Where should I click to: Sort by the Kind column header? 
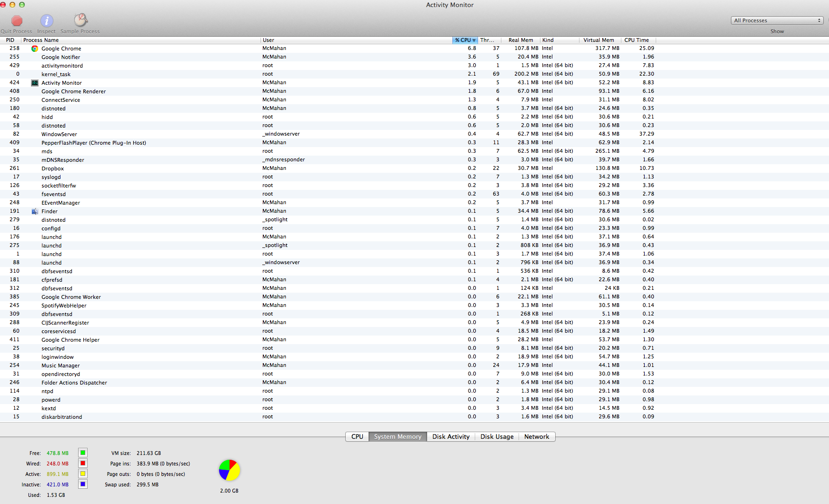[x=559, y=40]
